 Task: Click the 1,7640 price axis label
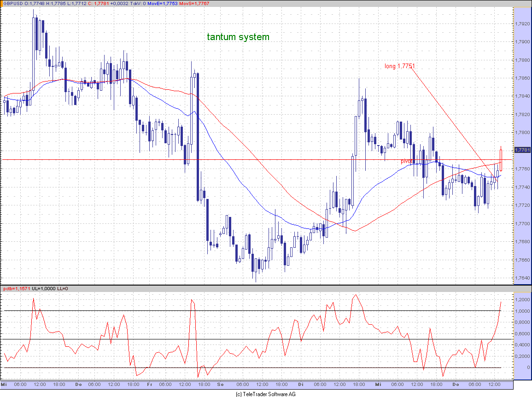pyautogui.click(x=522, y=278)
